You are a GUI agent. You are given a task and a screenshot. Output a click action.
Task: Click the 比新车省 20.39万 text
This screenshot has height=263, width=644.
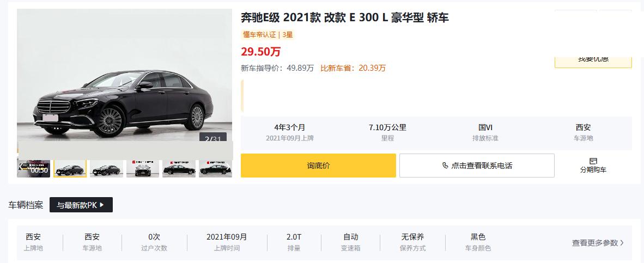coord(353,68)
